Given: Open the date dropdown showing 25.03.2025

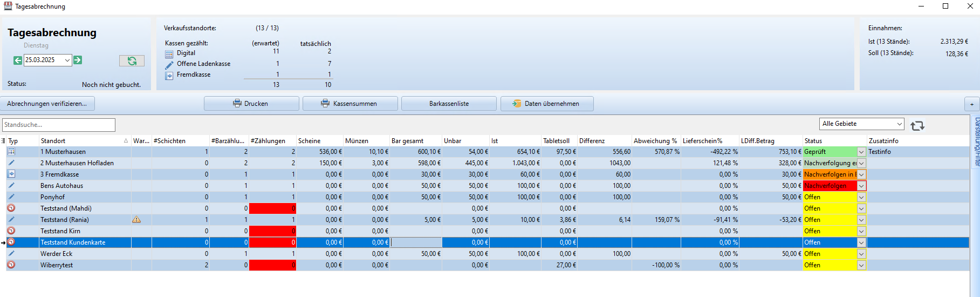Looking at the screenshot, I should tap(67, 60).
